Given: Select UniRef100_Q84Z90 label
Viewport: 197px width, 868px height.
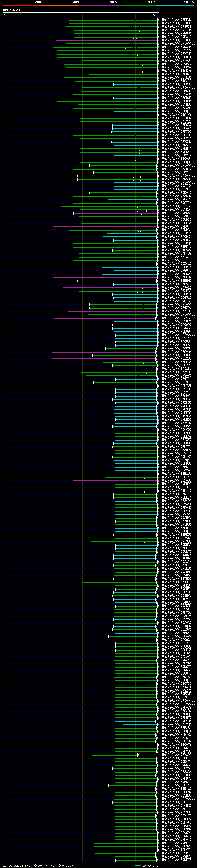Looking at the screenshot, I should [177, 308].
